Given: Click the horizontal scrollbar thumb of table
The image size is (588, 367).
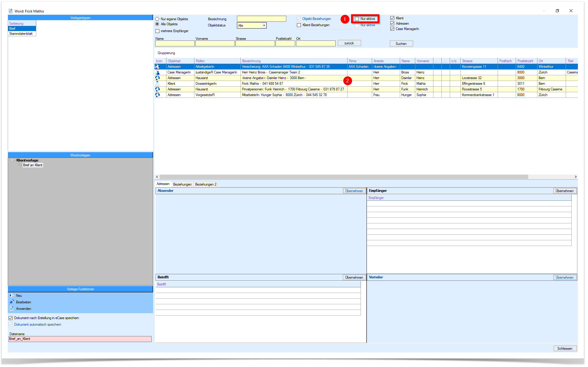Looking at the screenshot, I should pyautogui.click(x=344, y=177).
